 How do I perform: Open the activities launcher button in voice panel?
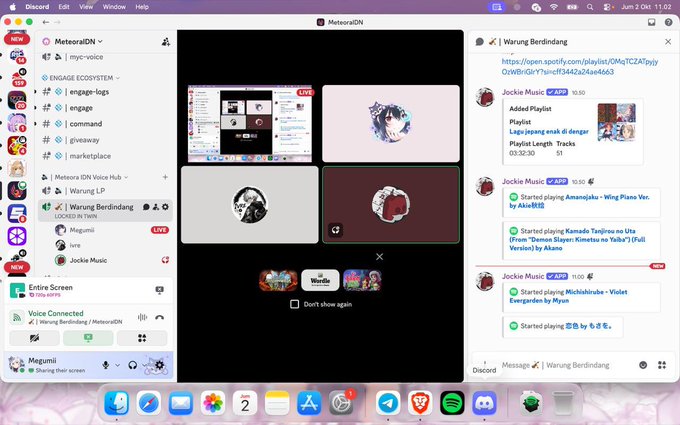[x=142, y=338]
